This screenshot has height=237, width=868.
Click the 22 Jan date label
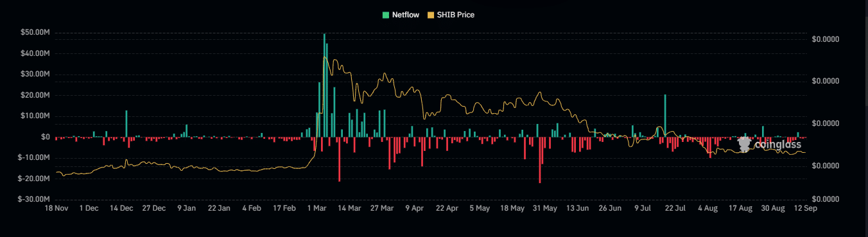coord(219,208)
